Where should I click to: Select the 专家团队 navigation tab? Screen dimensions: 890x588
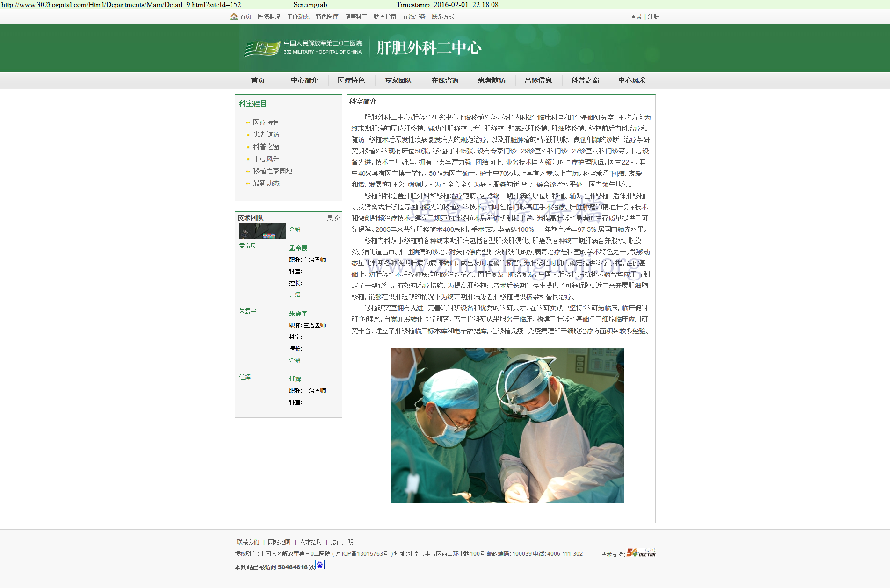398,80
